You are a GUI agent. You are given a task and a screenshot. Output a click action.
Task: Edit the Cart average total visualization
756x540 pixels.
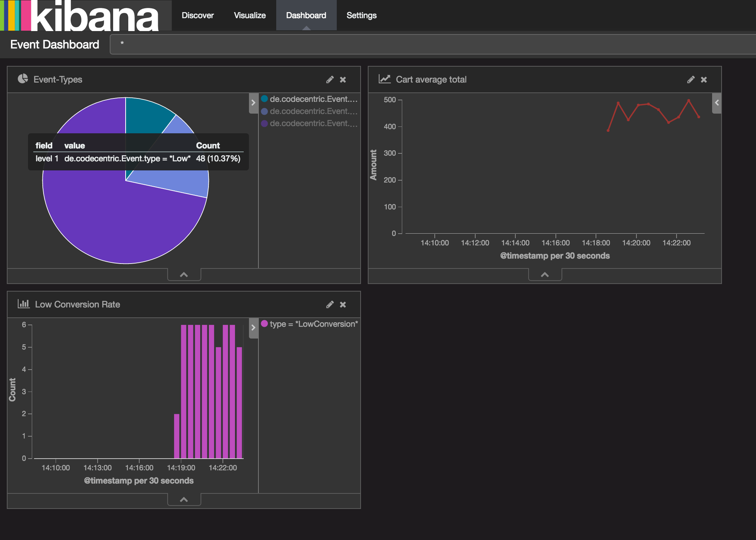(691, 80)
